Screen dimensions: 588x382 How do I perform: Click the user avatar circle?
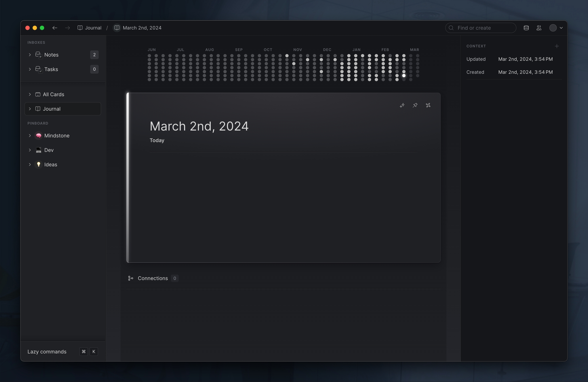coord(553,28)
